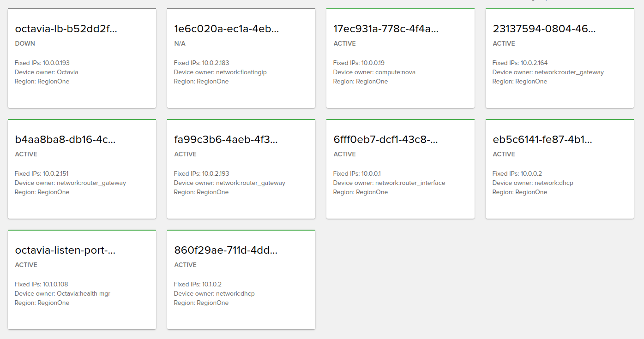644x339 pixels.
Task: Select the b4aa8ba8-db16-4c port card
Action: pos(64,139)
